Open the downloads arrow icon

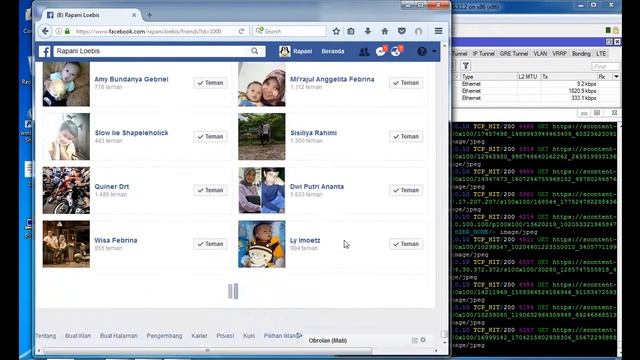point(368,31)
